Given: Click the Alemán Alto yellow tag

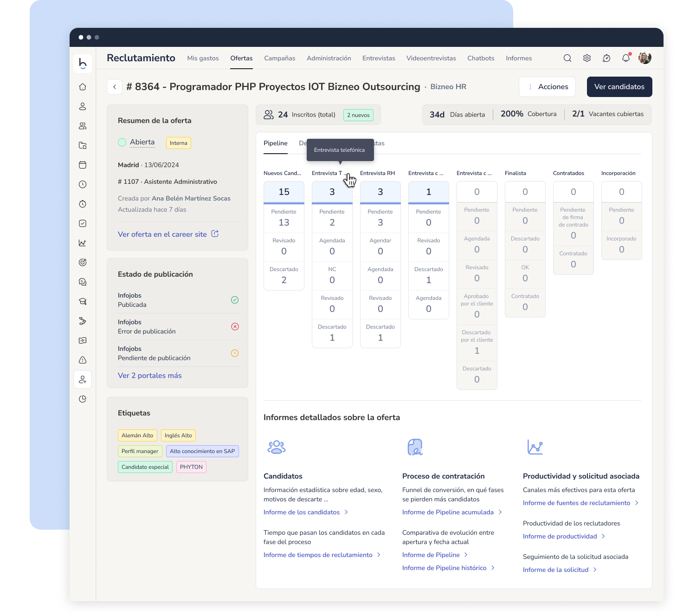Looking at the screenshot, I should click(x=137, y=435).
